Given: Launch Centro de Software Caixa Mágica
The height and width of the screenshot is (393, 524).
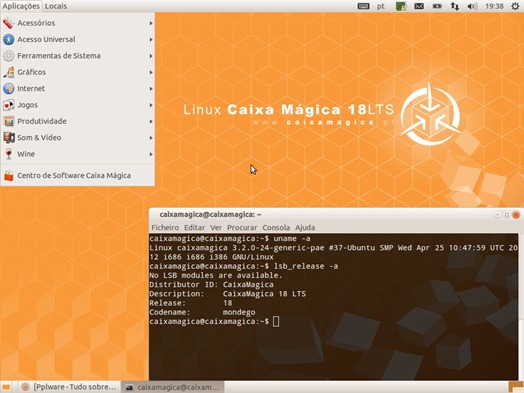Looking at the screenshot, I should tap(78, 175).
